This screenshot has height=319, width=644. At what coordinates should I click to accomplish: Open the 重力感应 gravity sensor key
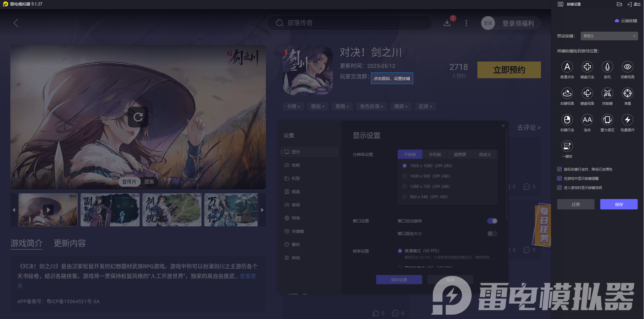[x=607, y=120]
